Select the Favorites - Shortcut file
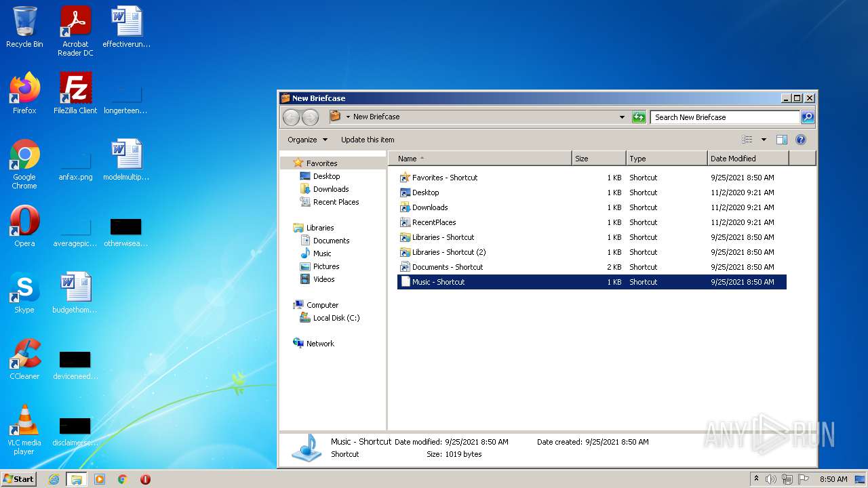Image resolution: width=868 pixels, height=488 pixels. 591,178
